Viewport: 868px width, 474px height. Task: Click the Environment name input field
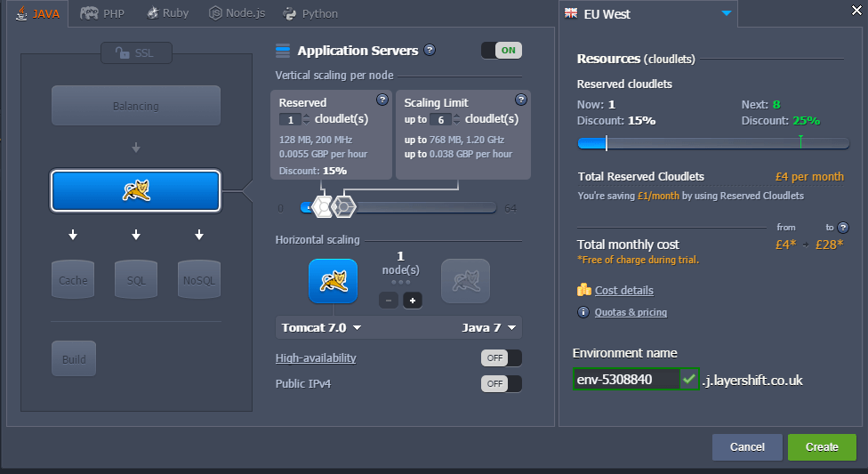(625, 380)
